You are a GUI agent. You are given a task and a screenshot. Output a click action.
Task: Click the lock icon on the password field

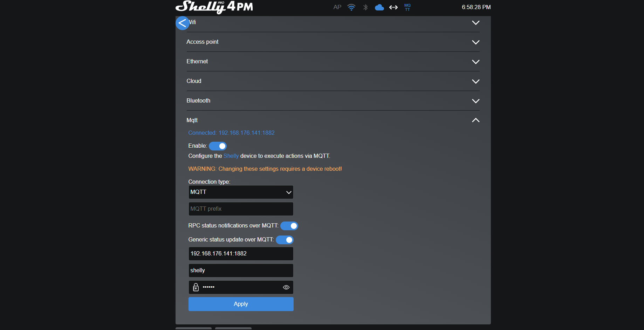(196, 287)
